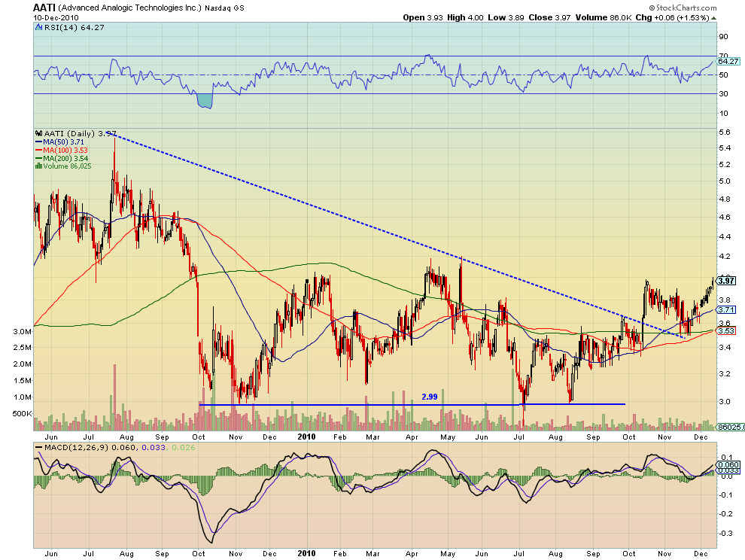The height and width of the screenshot is (560, 745).
Task: Click the Low 3.89 value
Action: click(506, 17)
